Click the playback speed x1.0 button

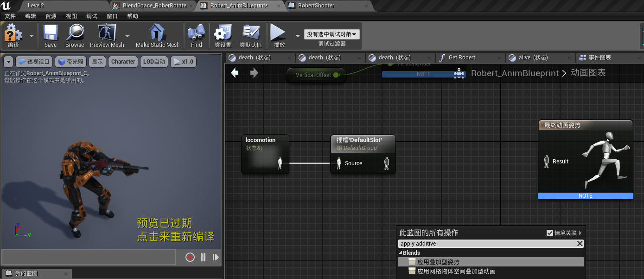(183, 62)
